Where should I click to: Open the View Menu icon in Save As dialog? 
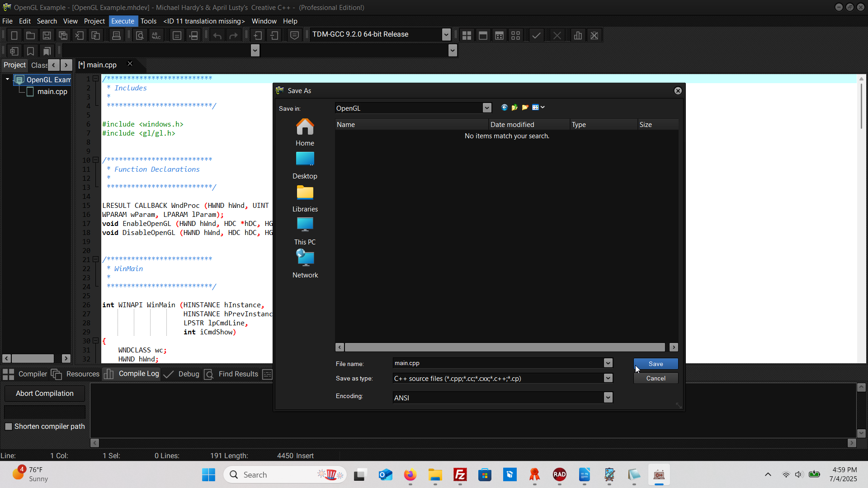[538, 108]
